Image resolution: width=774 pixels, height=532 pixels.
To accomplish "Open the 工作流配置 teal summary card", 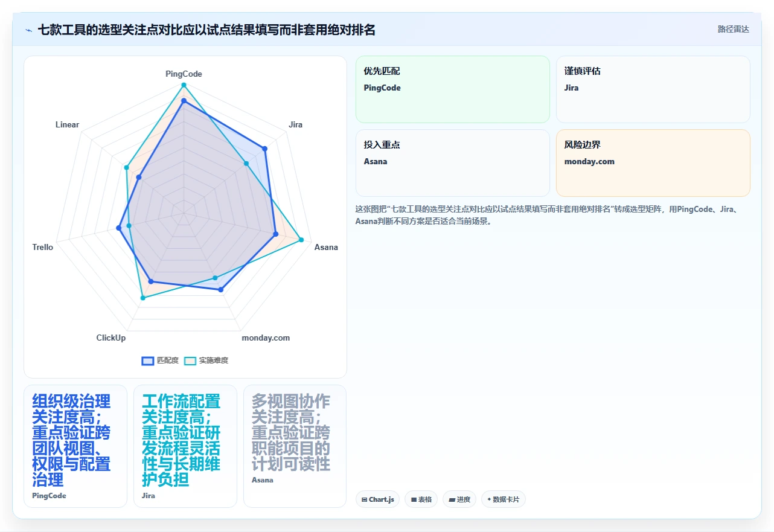I will point(185,446).
